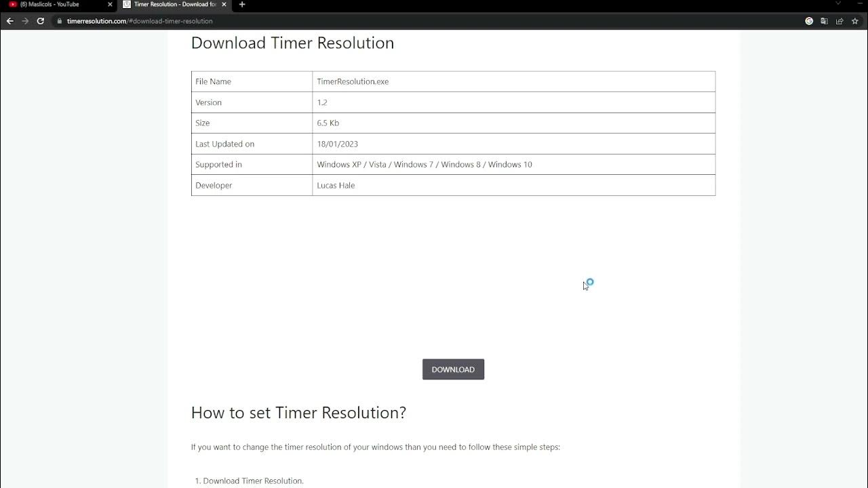
Task: Click the Last Updated on label
Action: click(x=224, y=144)
